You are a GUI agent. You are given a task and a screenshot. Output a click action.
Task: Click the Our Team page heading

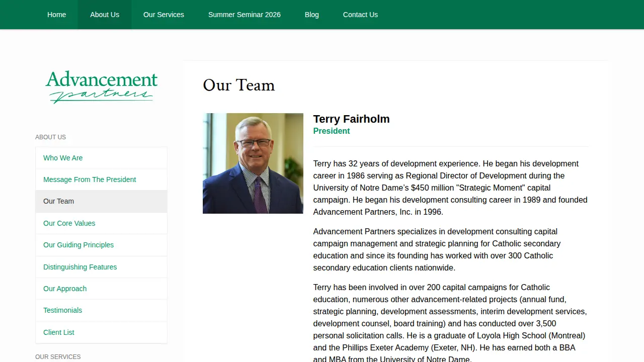pyautogui.click(x=239, y=85)
